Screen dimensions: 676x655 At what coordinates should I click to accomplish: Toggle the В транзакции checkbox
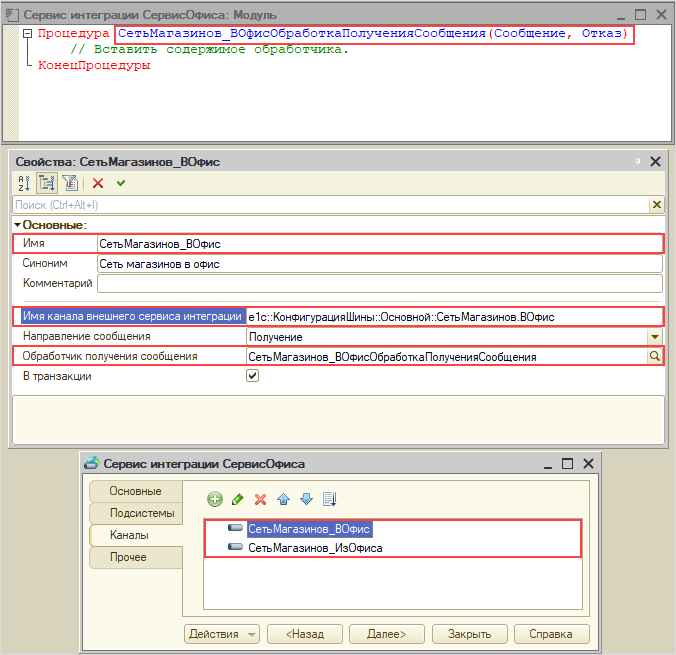(253, 376)
